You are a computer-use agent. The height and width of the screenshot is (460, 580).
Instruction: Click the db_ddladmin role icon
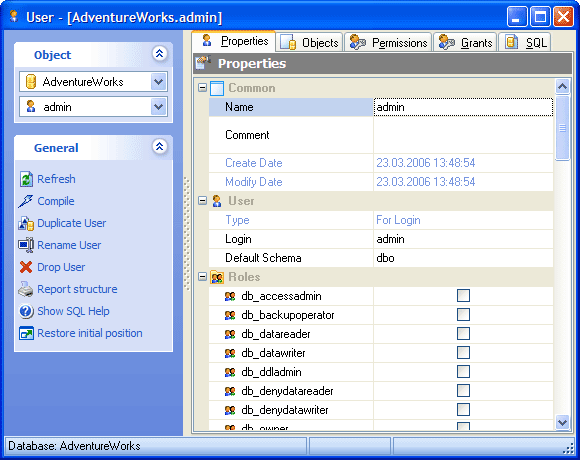pos(230,372)
